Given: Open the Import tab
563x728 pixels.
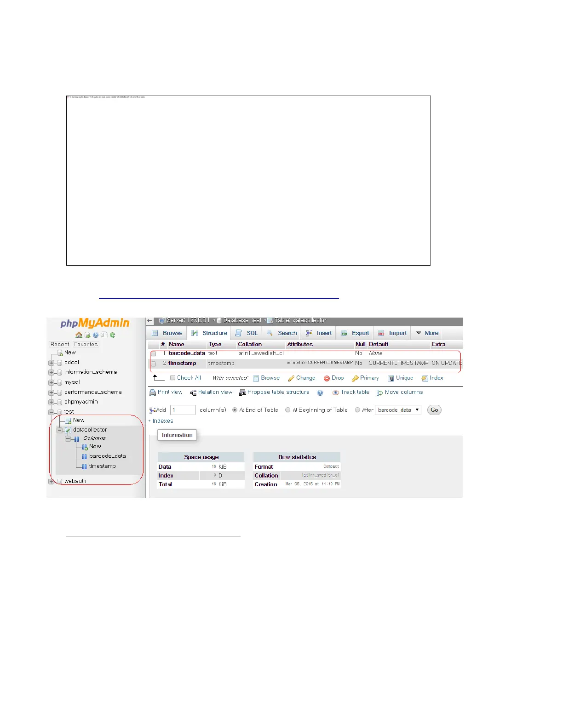Looking at the screenshot, I should [392, 333].
